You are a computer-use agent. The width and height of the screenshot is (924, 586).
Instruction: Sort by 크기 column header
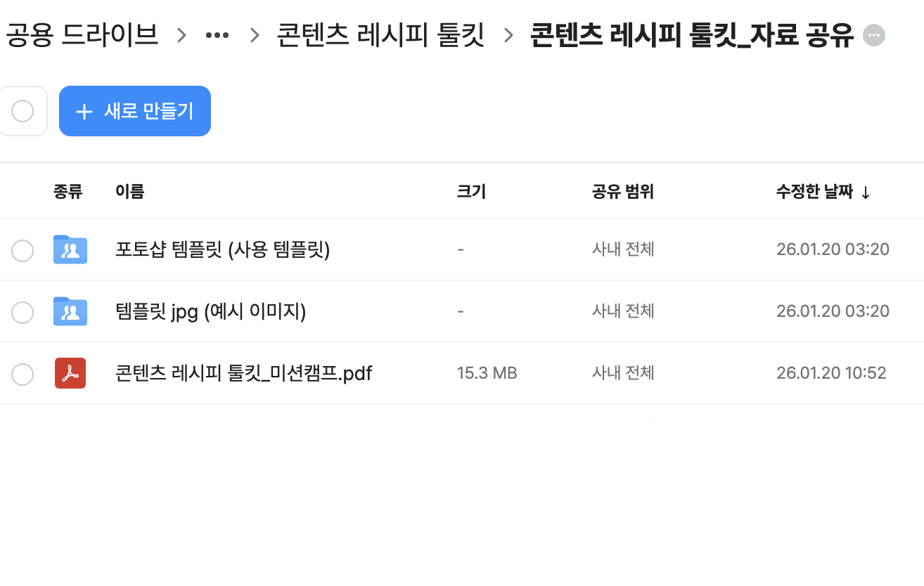(471, 192)
